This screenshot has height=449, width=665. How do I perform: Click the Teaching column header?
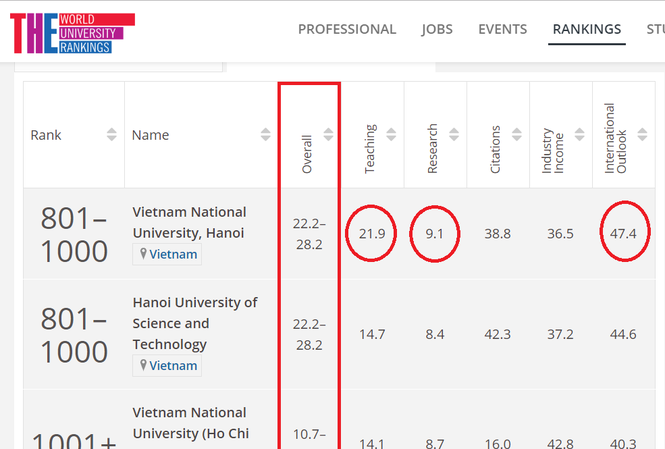pos(371,148)
